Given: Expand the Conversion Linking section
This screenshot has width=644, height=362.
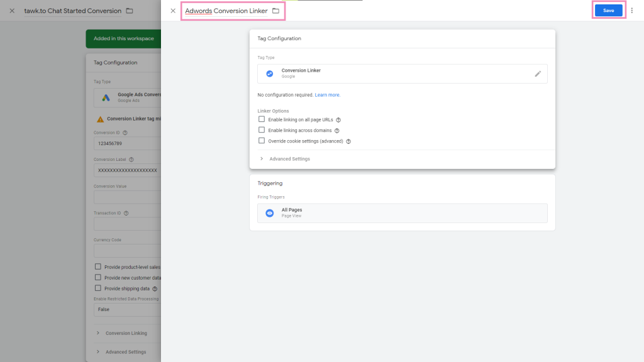Looking at the screenshot, I should click(x=122, y=333).
